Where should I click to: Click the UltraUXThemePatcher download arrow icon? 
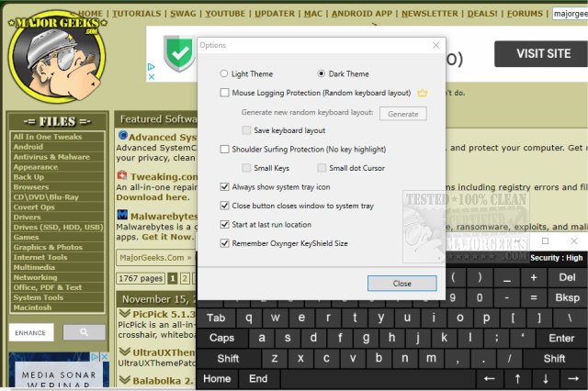[x=125, y=352]
